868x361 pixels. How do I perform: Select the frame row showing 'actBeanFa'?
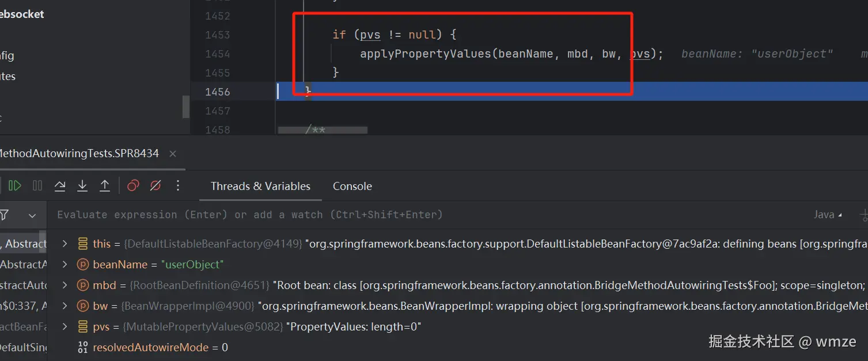pos(24,326)
